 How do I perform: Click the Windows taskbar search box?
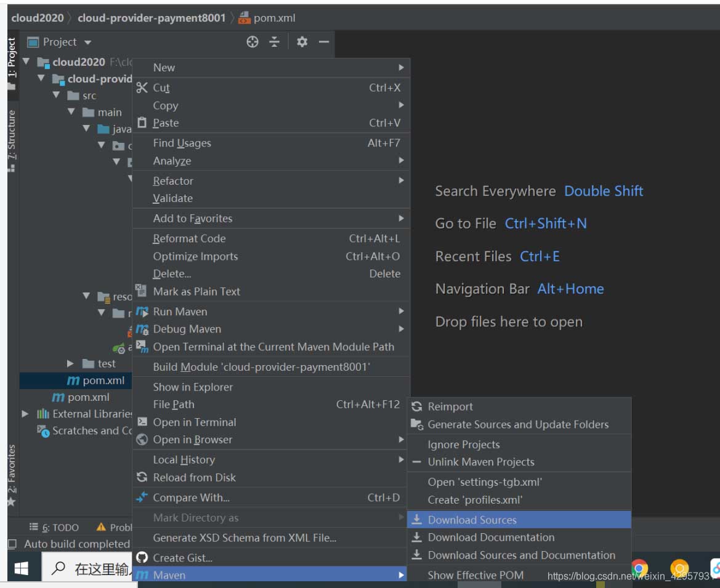tap(87, 569)
